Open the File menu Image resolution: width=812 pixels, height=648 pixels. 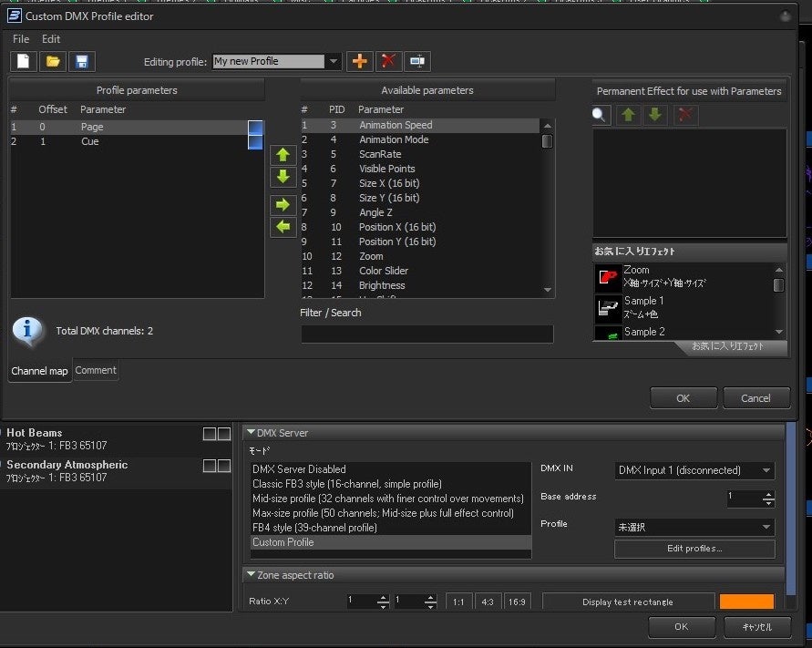pos(21,39)
